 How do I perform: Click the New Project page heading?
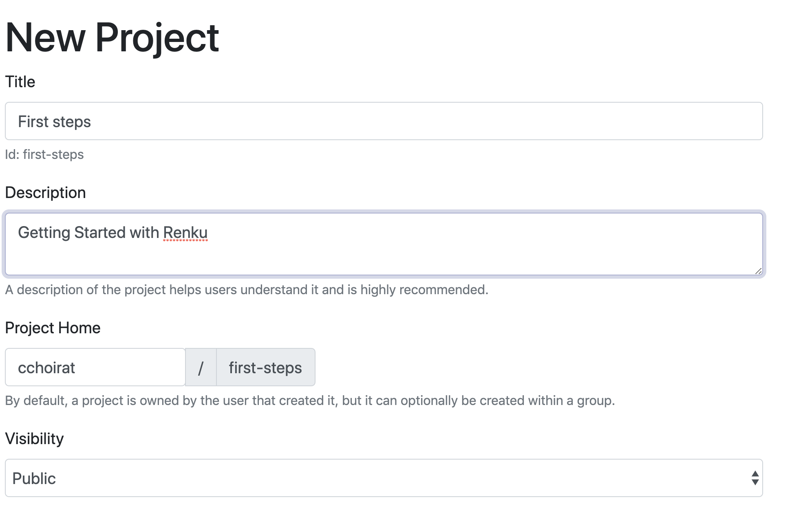point(112,37)
